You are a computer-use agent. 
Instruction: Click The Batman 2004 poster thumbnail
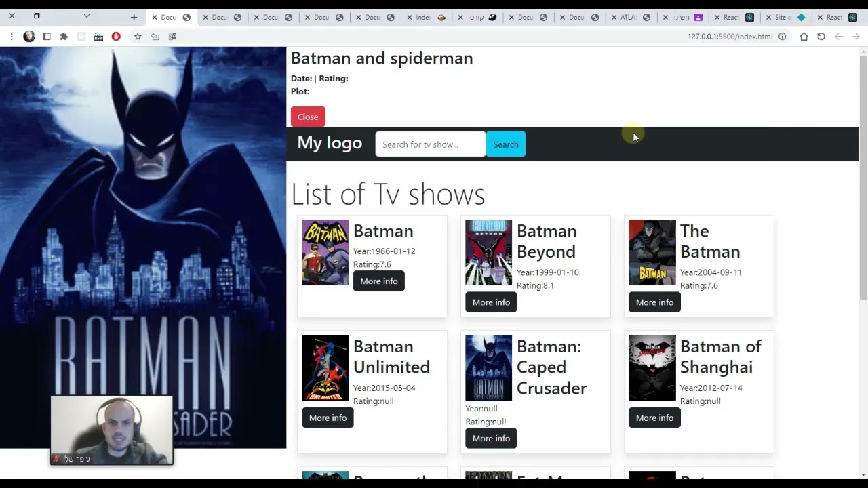tap(652, 252)
